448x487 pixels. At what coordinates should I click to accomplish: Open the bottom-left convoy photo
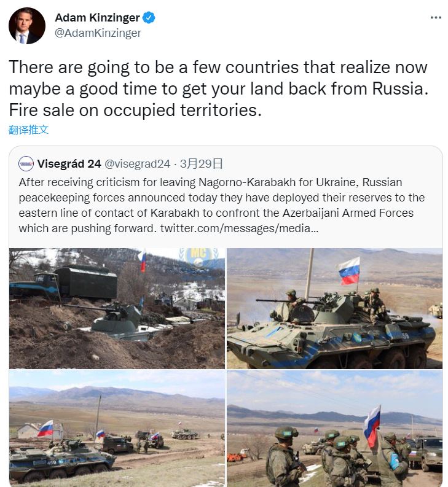coord(117,427)
